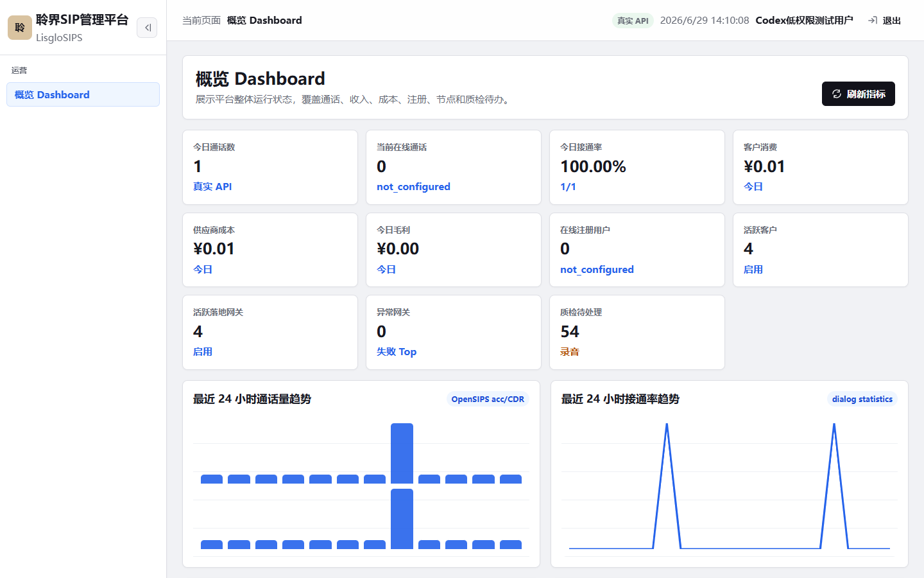The width and height of the screenshot is (924, 578).
Task: Open 概览 Dashboard in the sidebar
Action: (83, 94)
